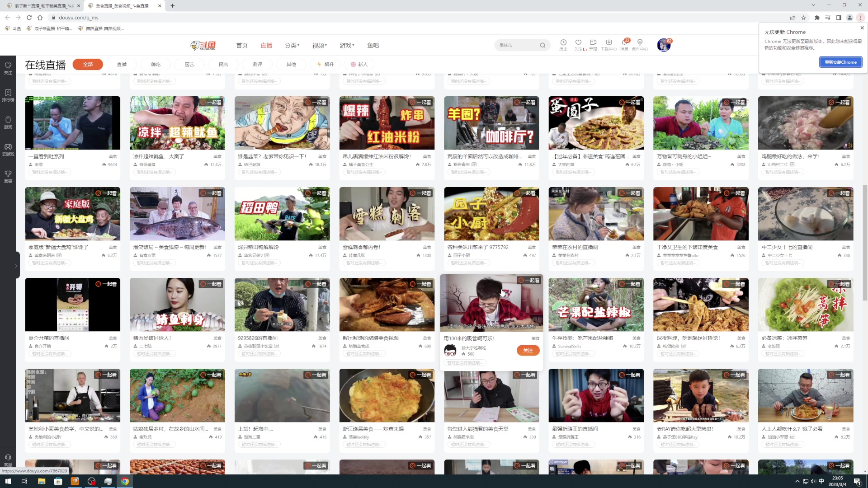The height and width of the screenshot is (488, 868).
Task: Open the browser tab list chevron
Action: [x=813, y=5]
